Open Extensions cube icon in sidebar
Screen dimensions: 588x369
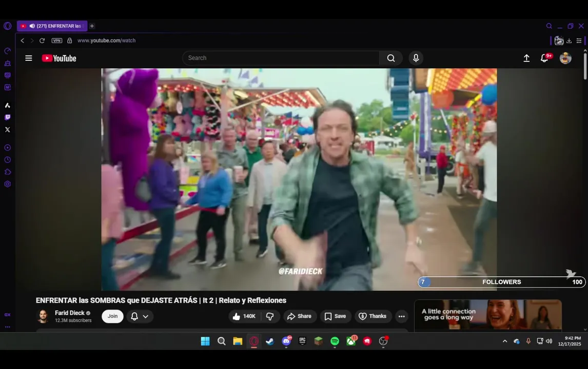pos(8,172)
